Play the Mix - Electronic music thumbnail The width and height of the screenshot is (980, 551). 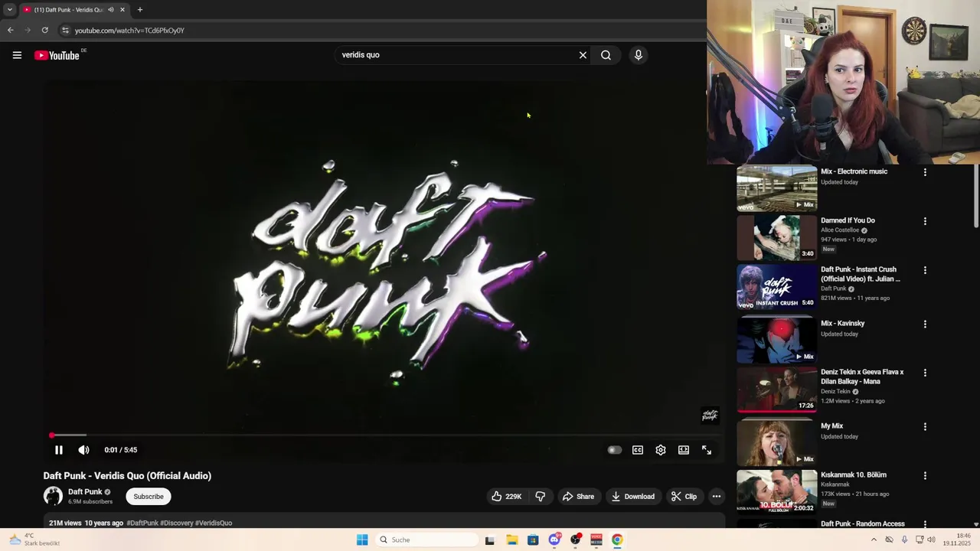point(777,188)
